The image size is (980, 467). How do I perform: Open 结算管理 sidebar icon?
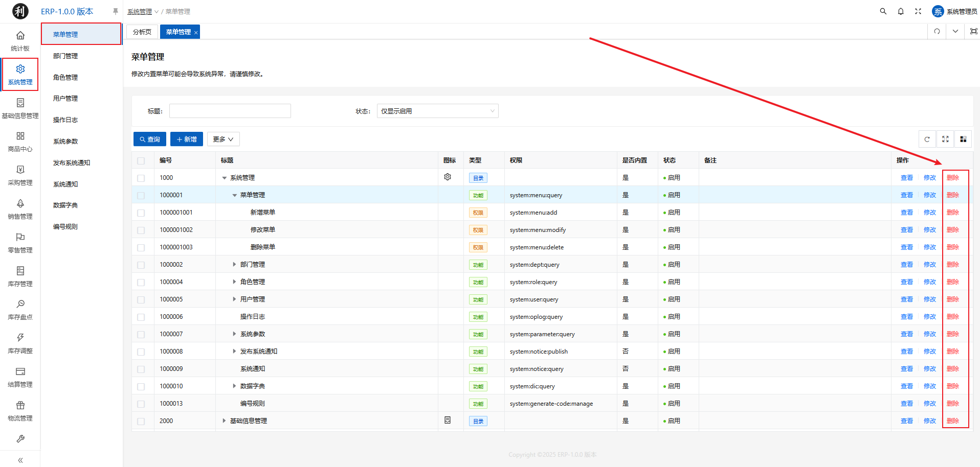pos(20,371)
